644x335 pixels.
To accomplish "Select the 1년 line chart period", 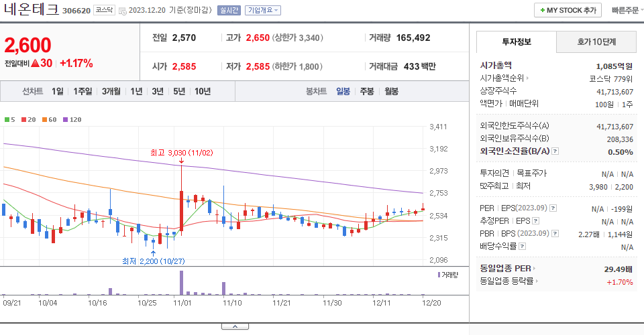I will click(x=136, y=91).
